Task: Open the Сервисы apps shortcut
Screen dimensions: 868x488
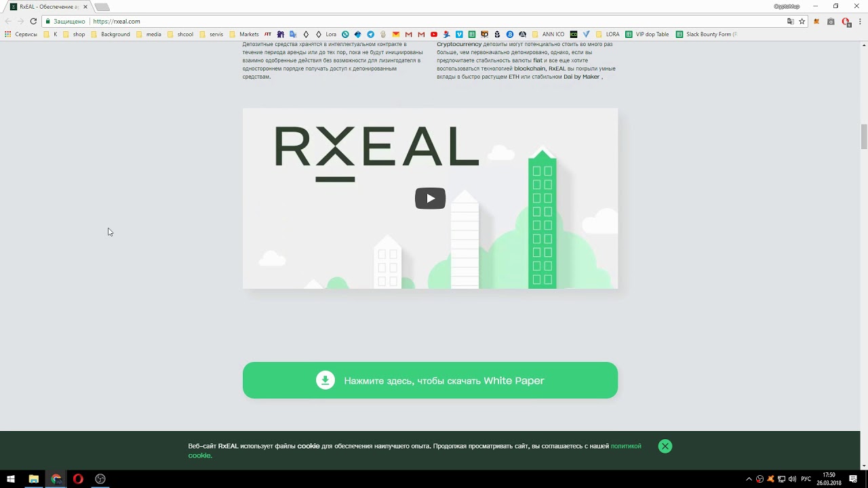Action: point(21,34)
